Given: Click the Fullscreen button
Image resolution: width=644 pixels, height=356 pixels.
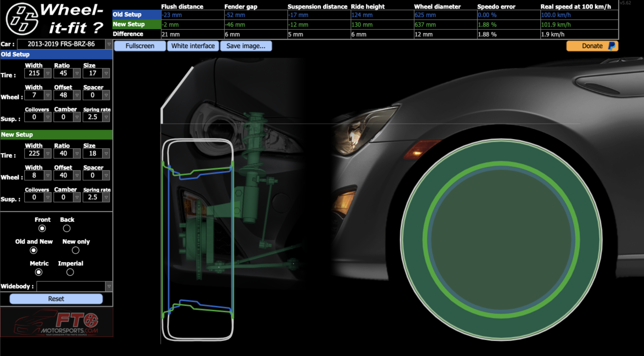Looking at the screenshot, I should point(140,46).
